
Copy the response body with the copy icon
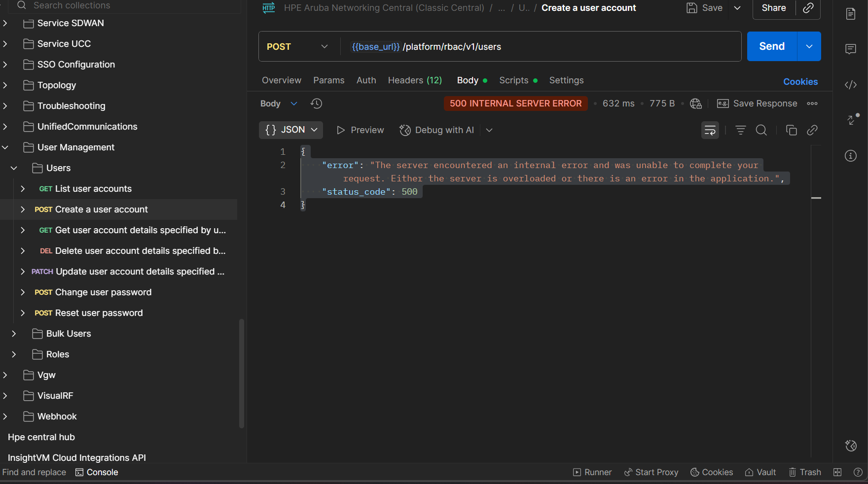coord(791,130)
